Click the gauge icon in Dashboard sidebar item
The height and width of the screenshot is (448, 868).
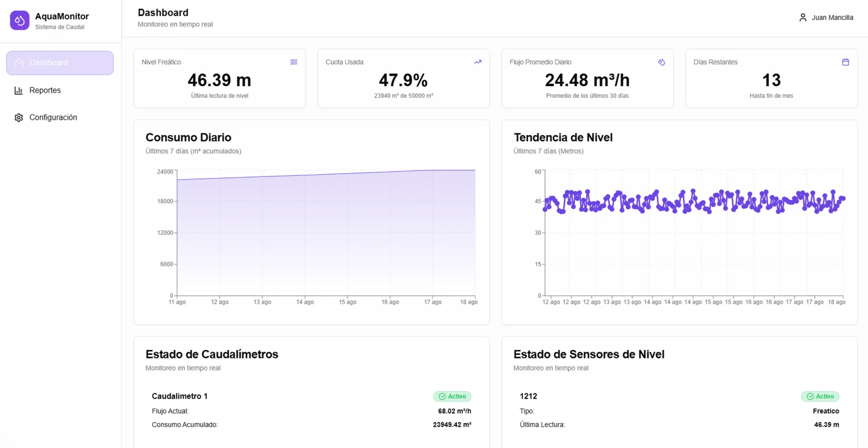19,63
